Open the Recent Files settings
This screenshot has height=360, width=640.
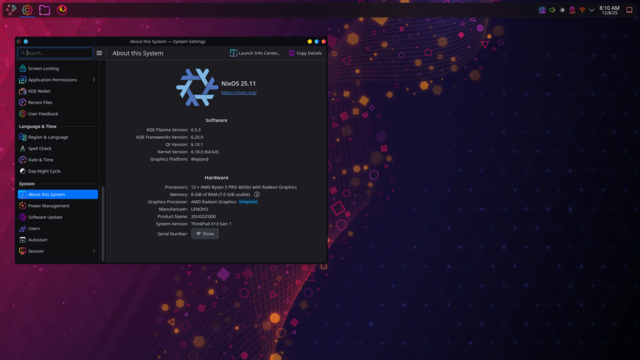click(x=58, y=102)
